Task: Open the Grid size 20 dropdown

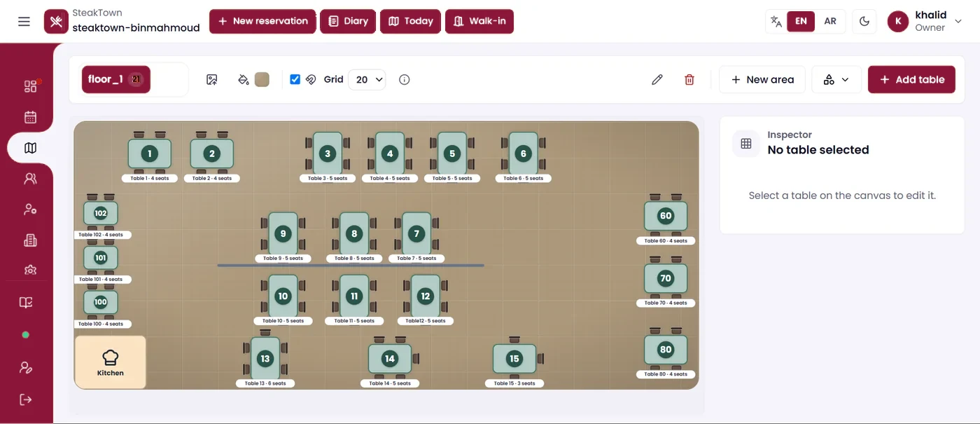Action: [367, 80]
